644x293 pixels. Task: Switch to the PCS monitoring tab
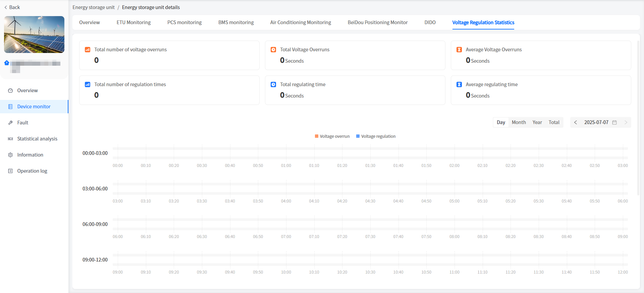[x=184, y=22]
